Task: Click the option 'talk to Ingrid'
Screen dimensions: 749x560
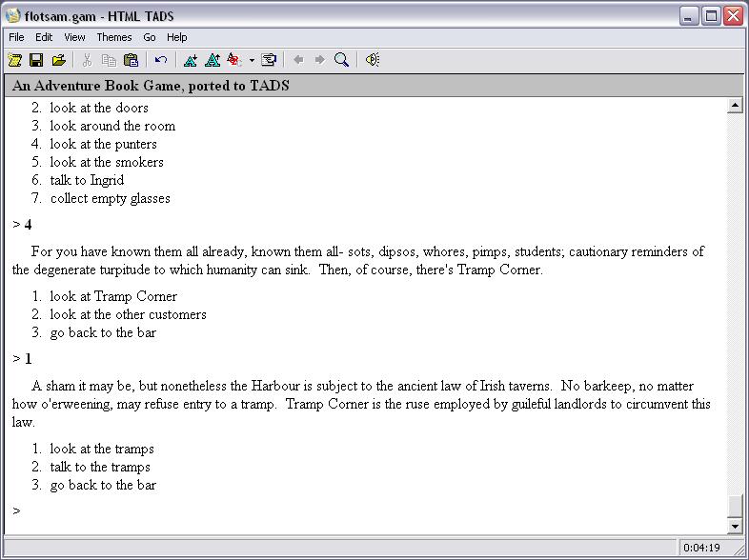Action: pyautogui.click(x=87, y=180)
